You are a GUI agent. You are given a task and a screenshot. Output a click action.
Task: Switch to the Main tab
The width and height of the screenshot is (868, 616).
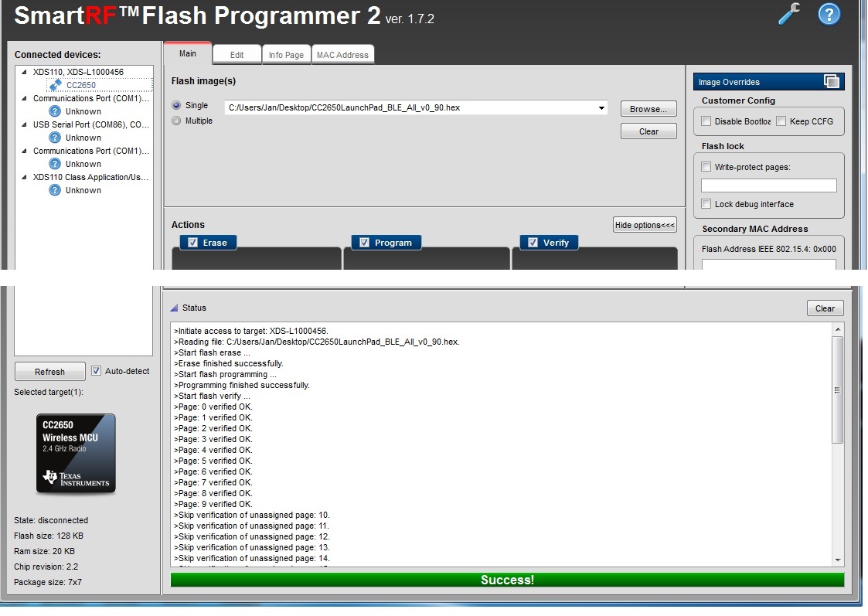click(x=188, y=53)
